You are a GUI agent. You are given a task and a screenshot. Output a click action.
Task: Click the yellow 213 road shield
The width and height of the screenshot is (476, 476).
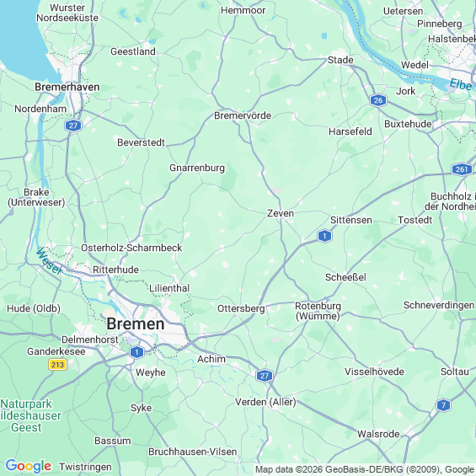point(57,364)
